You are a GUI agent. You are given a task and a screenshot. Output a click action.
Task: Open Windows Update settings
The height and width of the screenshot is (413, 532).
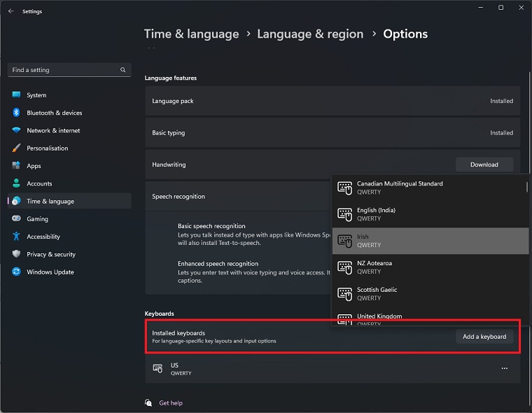point(69,272)
